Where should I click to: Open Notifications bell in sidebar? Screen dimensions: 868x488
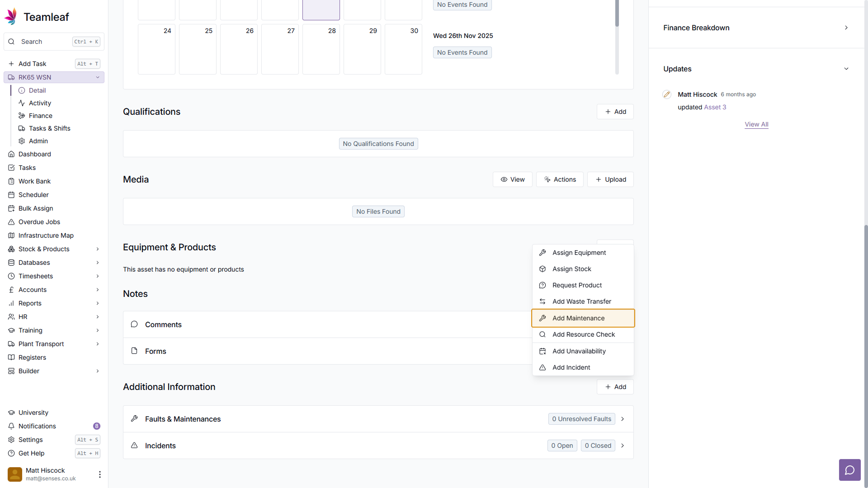click(x=11, y=426)
